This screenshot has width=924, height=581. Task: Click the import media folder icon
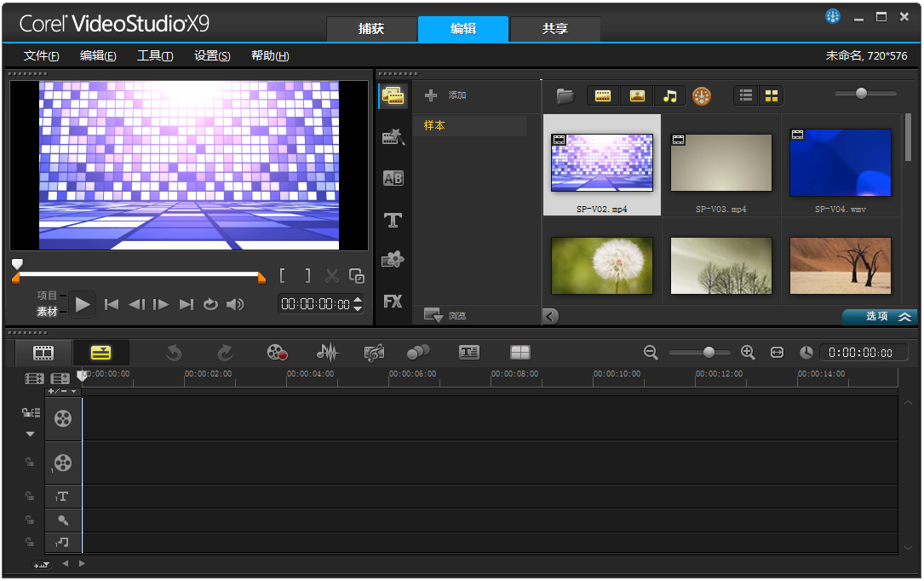pyautogui.click(x=565, y=95)
